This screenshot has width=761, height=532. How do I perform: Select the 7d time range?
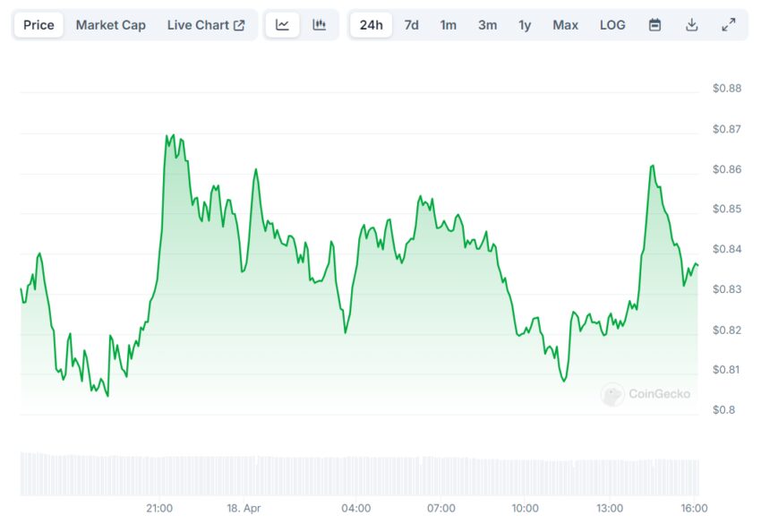[x=412, y=25]
